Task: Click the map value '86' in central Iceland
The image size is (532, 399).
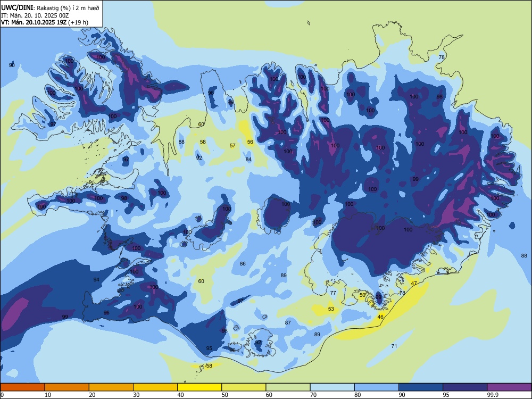Action: 243,264
